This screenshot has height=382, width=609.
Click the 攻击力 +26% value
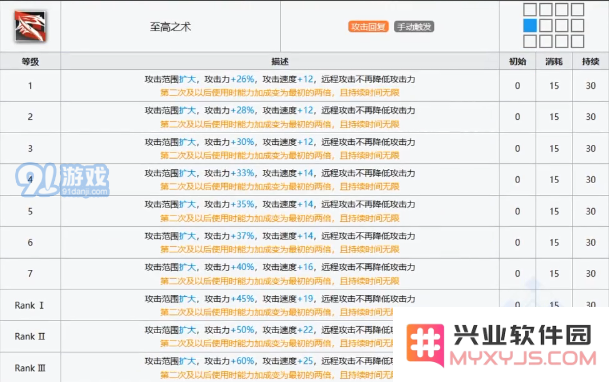(x=243, y=79)
